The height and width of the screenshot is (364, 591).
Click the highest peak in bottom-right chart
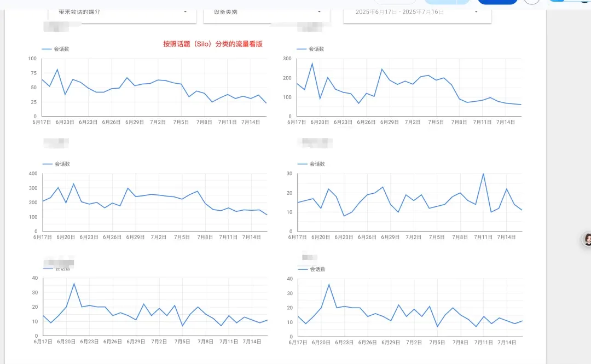coord(329,285)
